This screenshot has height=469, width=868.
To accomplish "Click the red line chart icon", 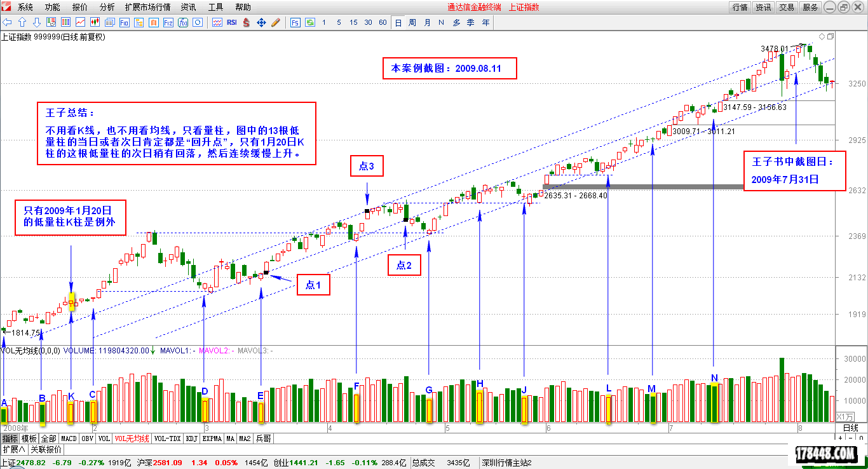I will point(81,22).
